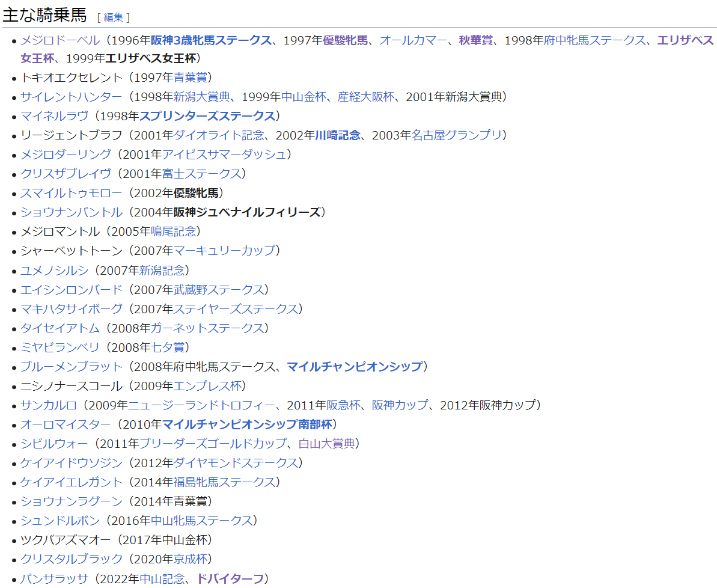The height and width of the screenshot is (588, 717).
Task: Open the ブルーメンブラット link
Action: (x=72, y=367)
